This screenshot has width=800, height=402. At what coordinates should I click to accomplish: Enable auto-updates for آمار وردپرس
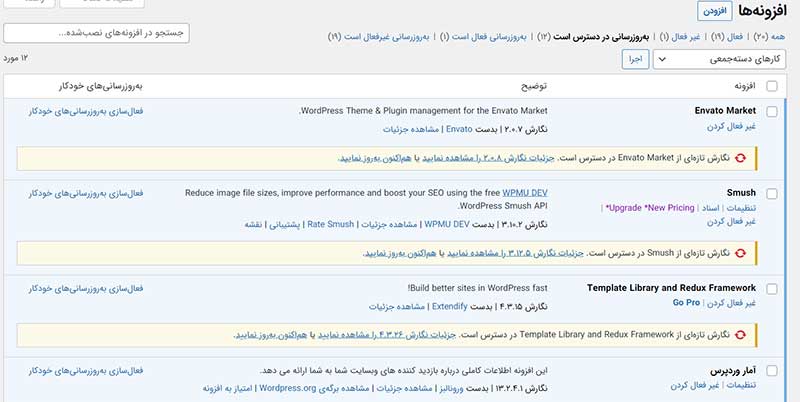(86, 370)
